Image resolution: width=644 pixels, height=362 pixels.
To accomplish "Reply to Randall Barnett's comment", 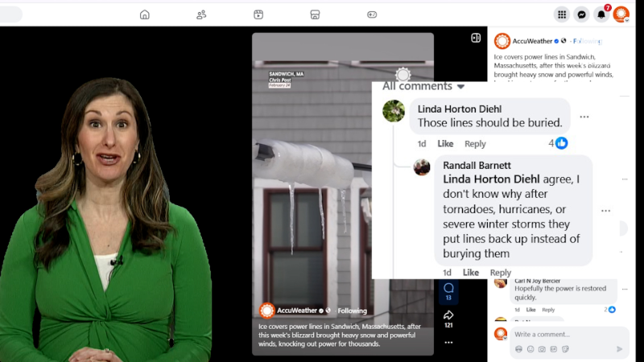I will [x=500, y=273].
